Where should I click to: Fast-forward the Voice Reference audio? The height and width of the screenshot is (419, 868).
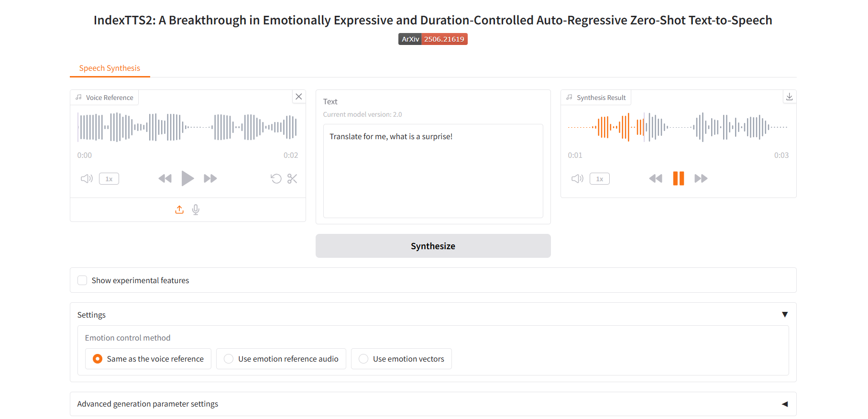point(210,178)
